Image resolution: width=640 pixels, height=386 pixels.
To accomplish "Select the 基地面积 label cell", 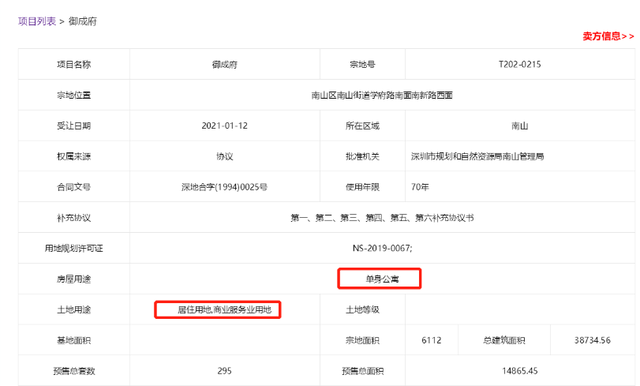I will (x=74, y=340).
